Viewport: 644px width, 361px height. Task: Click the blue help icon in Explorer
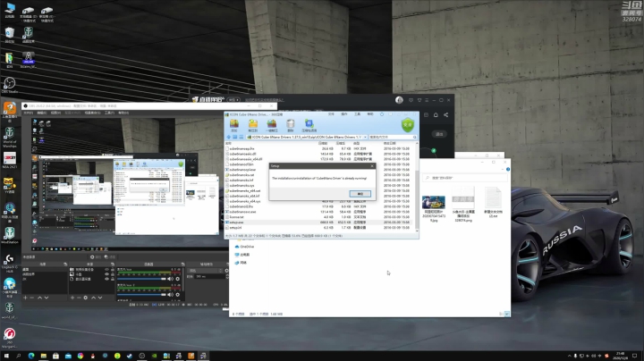[508, 169]
